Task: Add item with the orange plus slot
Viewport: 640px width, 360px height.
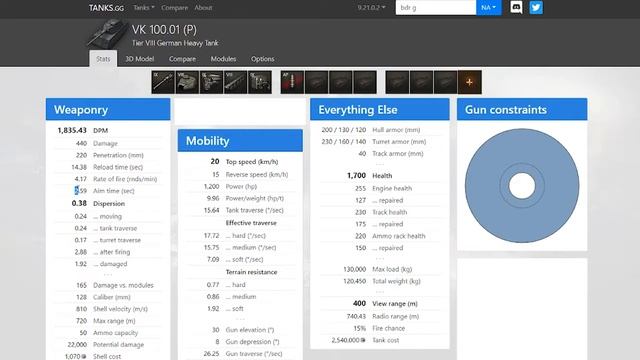Action: tap(469, 82)
